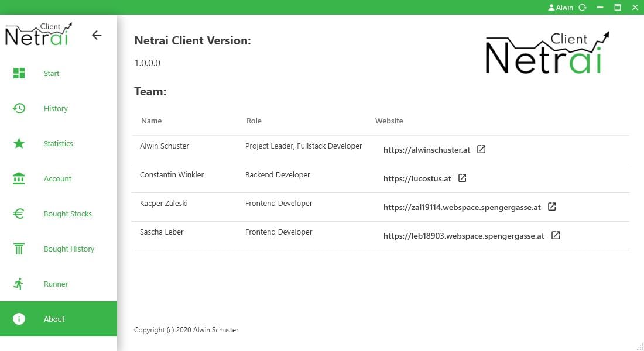Click the Alwin username in title bar
The width and height of the screenshot is (644, 351).
click(564, 8)
